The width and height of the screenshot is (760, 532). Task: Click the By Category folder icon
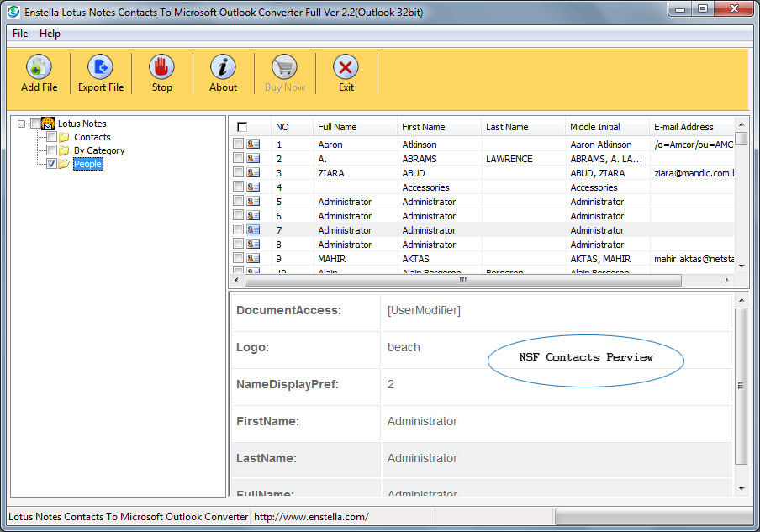pos(64,150)
